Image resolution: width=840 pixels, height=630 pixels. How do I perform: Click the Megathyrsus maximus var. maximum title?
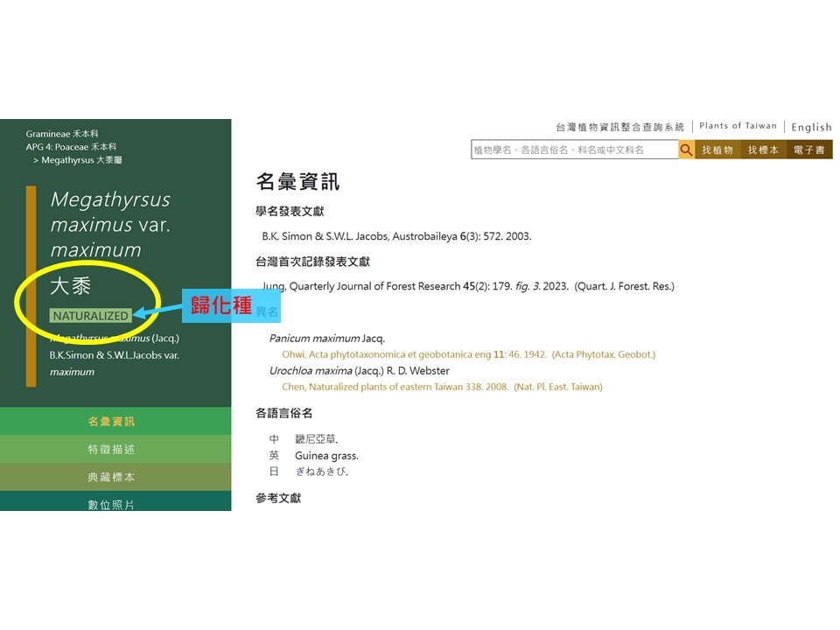click(x=110, y=224)
